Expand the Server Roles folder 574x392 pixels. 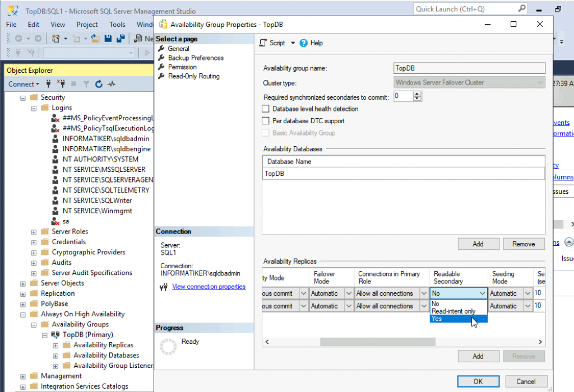pyautogui.click(x=34, y=232)
